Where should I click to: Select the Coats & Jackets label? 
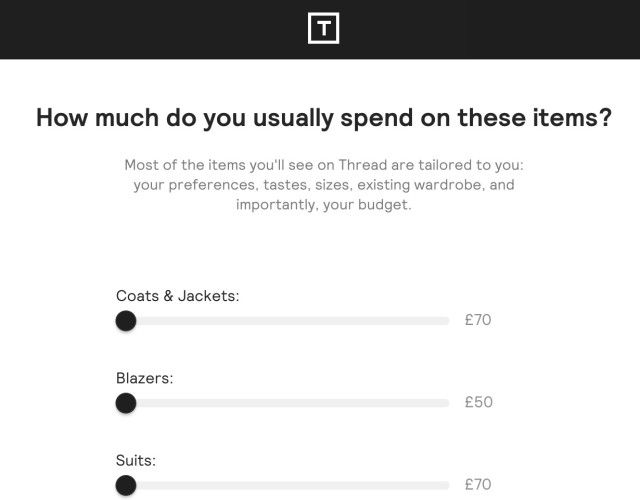click(x=178, y=296)
